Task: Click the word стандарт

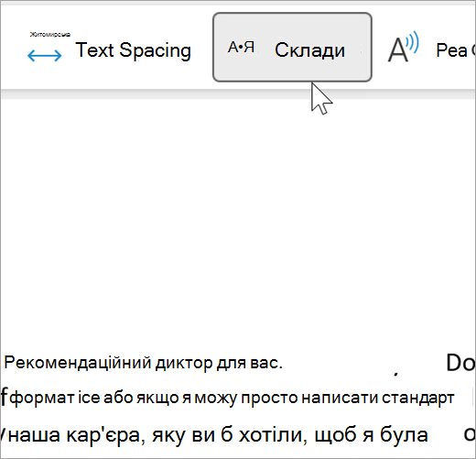Action: click(418, 398)
